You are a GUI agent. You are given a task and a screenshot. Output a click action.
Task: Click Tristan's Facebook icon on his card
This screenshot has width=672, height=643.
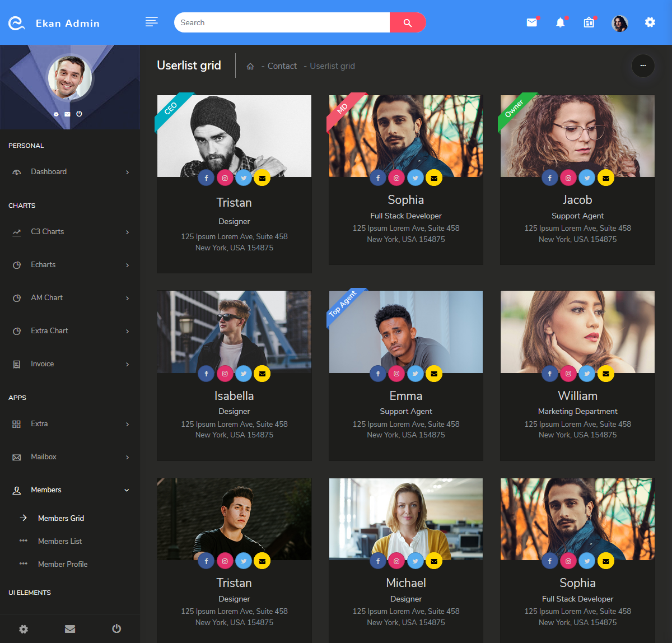tap(206, 178)
